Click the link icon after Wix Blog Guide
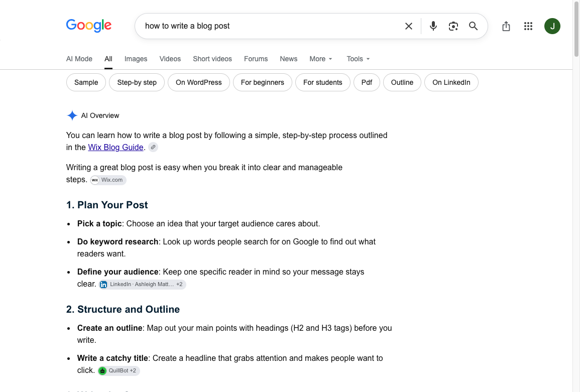580x392 pixels. point(153,147)
